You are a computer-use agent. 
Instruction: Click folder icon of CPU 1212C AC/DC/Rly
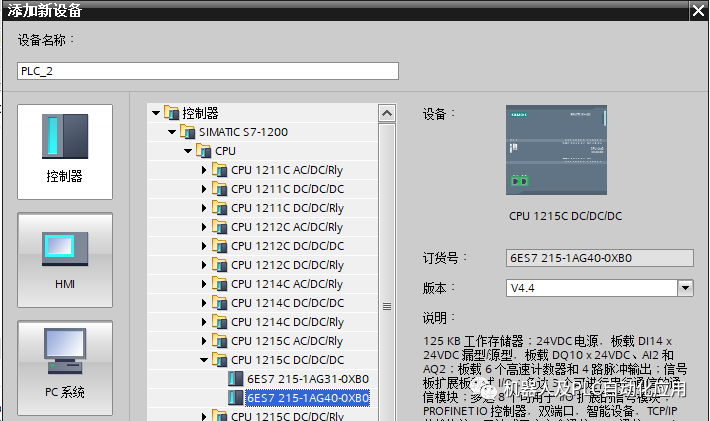tap(220, 227)
